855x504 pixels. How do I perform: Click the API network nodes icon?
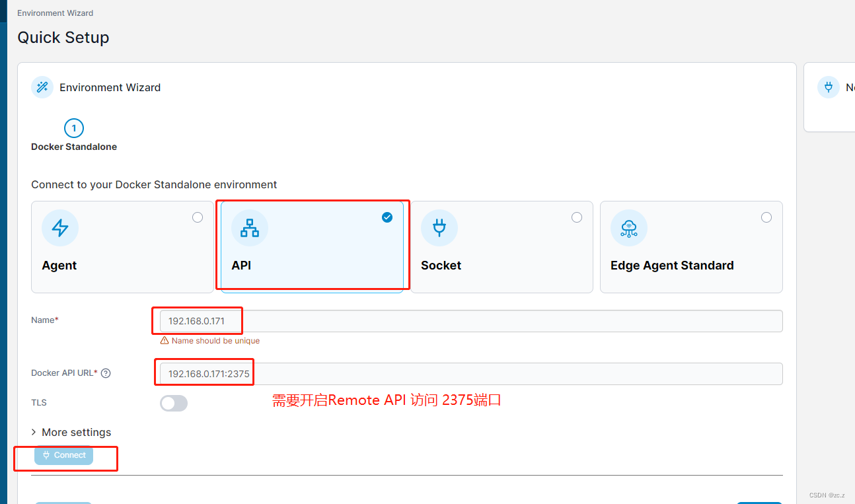coord(250,228)
